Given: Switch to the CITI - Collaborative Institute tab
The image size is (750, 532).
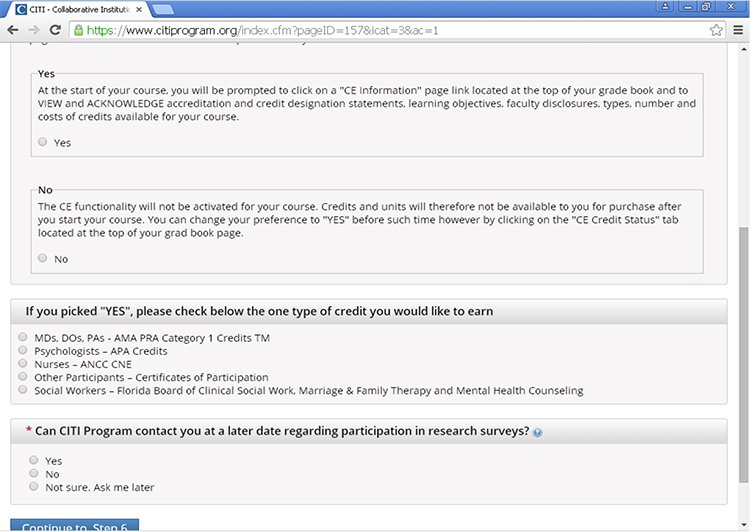Looking at the screenshot, I should (x=75, y=9).
